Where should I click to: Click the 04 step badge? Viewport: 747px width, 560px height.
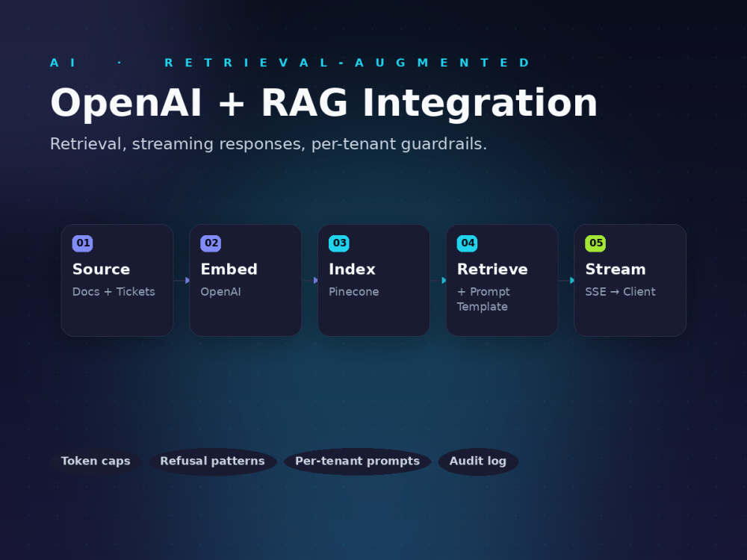(467, 243)
